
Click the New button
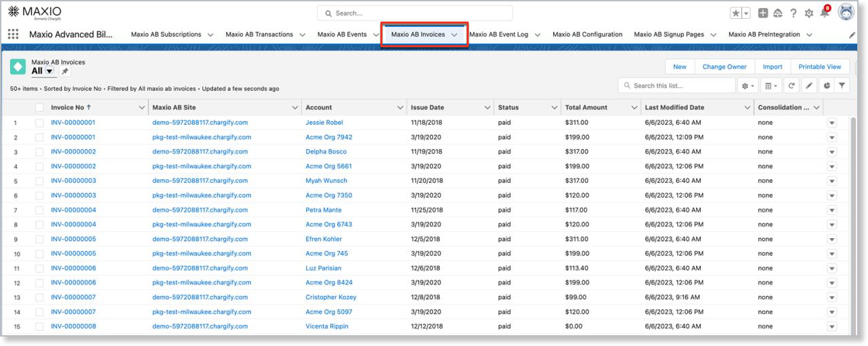(x=680, y=67)
